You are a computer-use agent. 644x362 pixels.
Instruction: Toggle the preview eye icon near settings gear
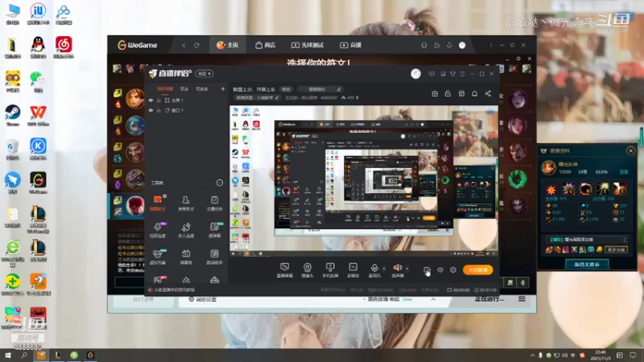coord(440,270)
